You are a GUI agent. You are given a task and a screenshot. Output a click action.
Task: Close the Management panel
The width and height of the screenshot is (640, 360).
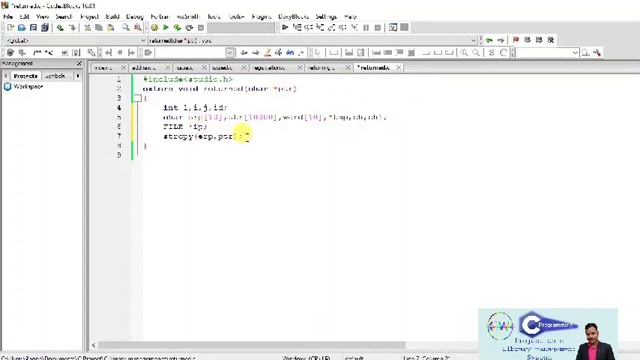pyautogui.click(x=79, y=64)
